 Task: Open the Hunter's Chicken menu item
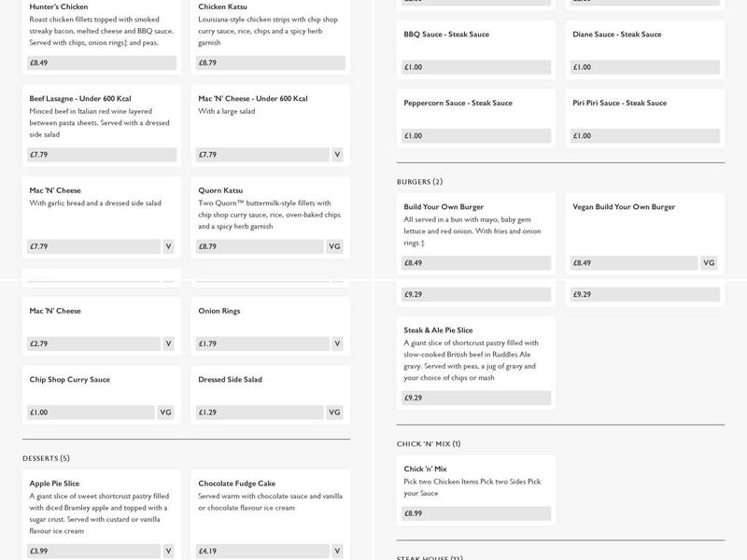58,7
